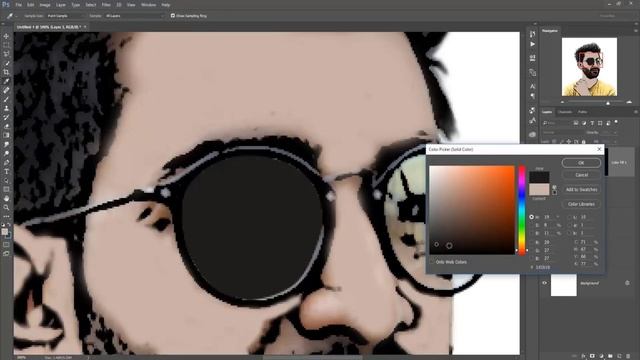Select the Lab a radio button

coord(570,225)
